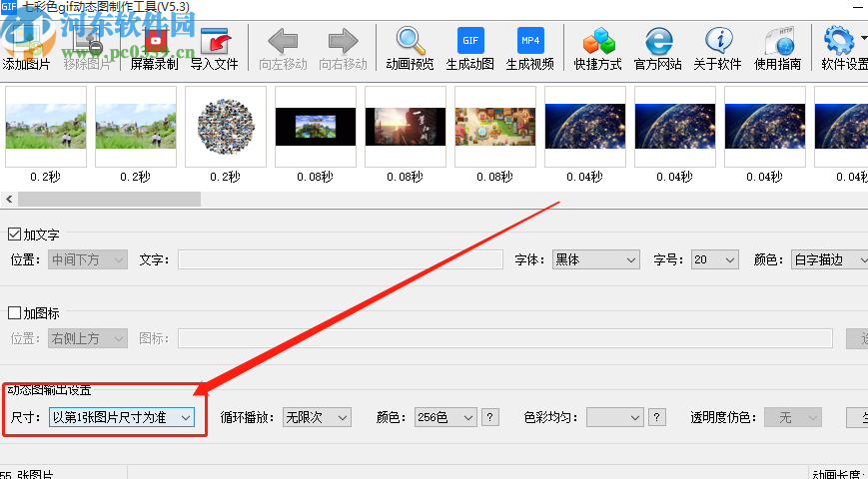Select the colorful game map thumbnail

(495, 127)
